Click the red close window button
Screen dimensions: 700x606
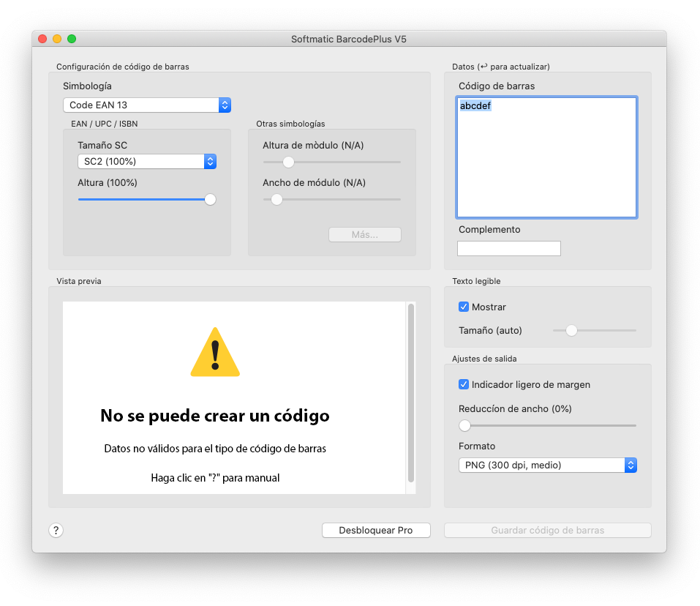pyautogui.click(x=42, y=39)
